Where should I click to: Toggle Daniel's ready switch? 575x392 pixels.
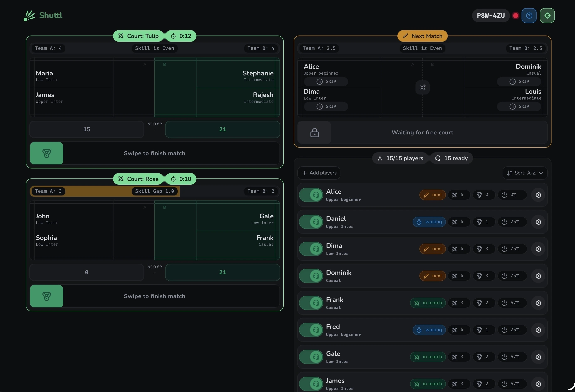311,222
